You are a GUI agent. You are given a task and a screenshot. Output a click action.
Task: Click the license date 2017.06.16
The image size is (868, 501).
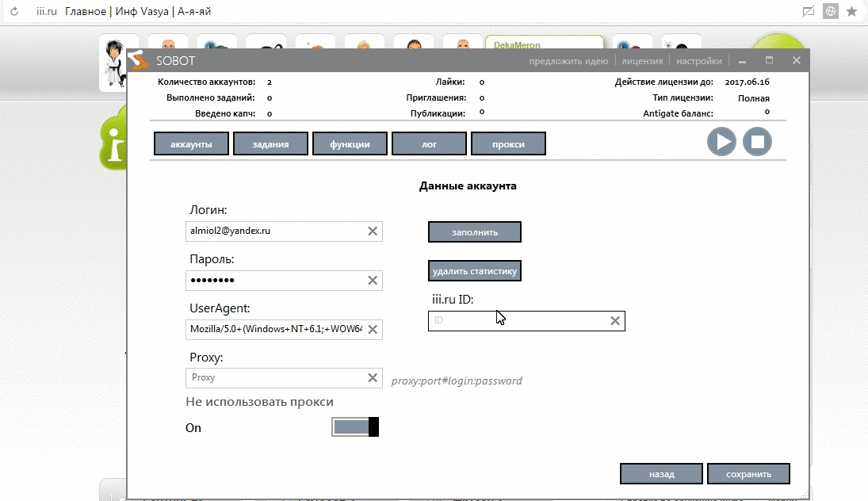click(747, 82)
